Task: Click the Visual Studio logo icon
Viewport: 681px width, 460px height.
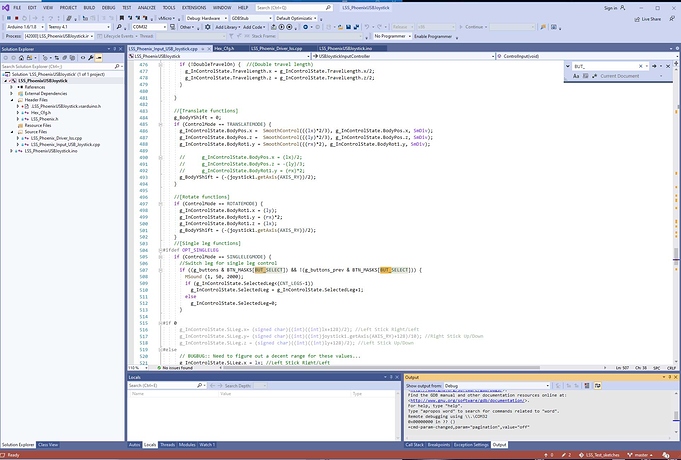Action: [x=5, y=7]
